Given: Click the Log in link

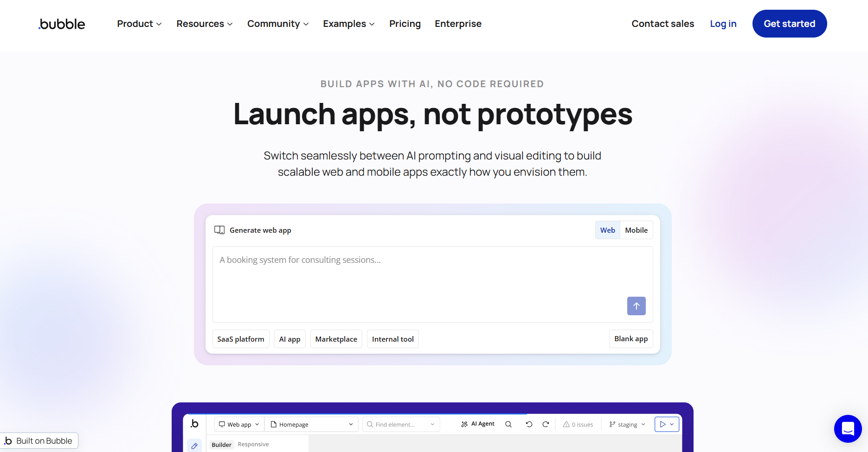Looking at the screenshot, I should 723,24.
